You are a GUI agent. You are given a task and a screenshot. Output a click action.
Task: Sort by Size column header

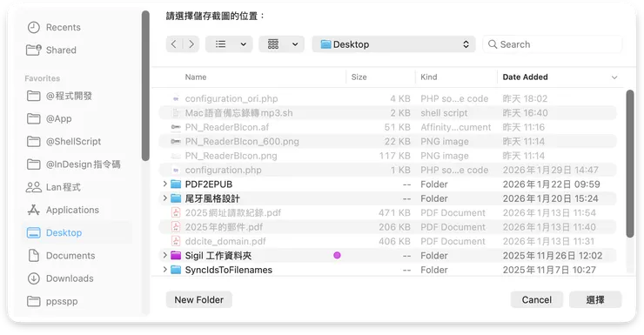tap(359, 77)
